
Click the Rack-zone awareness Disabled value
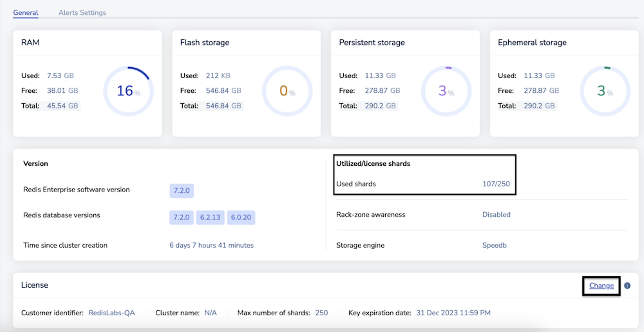pos(496,215)
